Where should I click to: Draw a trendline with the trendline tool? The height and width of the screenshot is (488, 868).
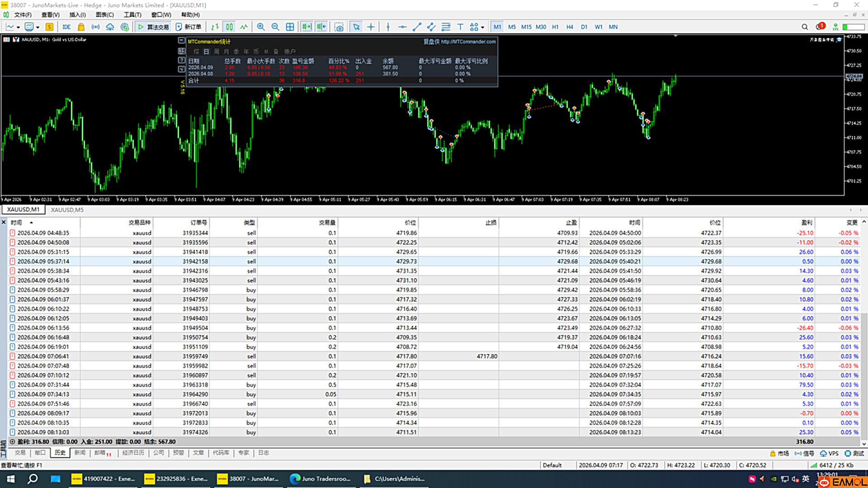(417, 27)
